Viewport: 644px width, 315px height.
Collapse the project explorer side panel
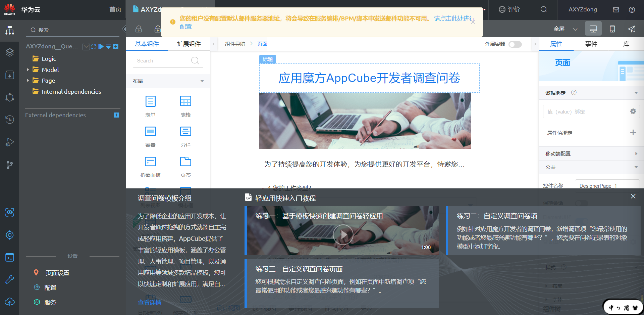tap(124, 29)
